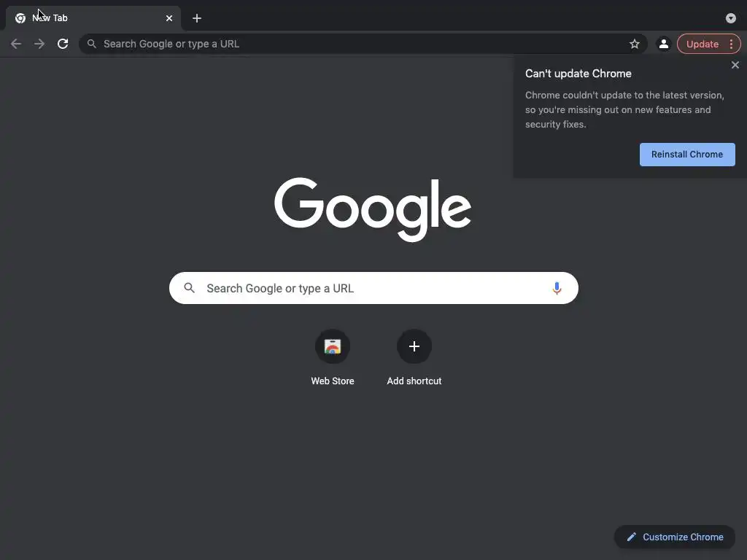Click the forward navigation arrow
747x560 pixels.
[39, 44]
